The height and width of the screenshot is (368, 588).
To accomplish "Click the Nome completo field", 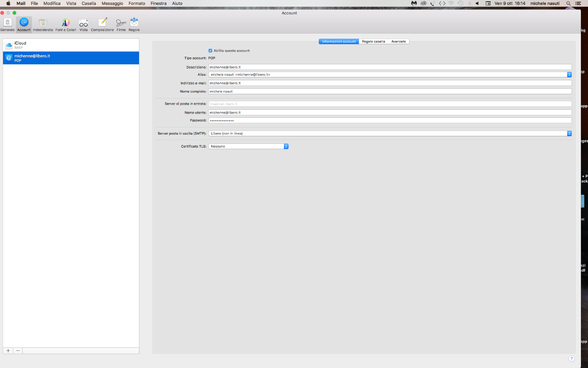I will coord(390,91).
